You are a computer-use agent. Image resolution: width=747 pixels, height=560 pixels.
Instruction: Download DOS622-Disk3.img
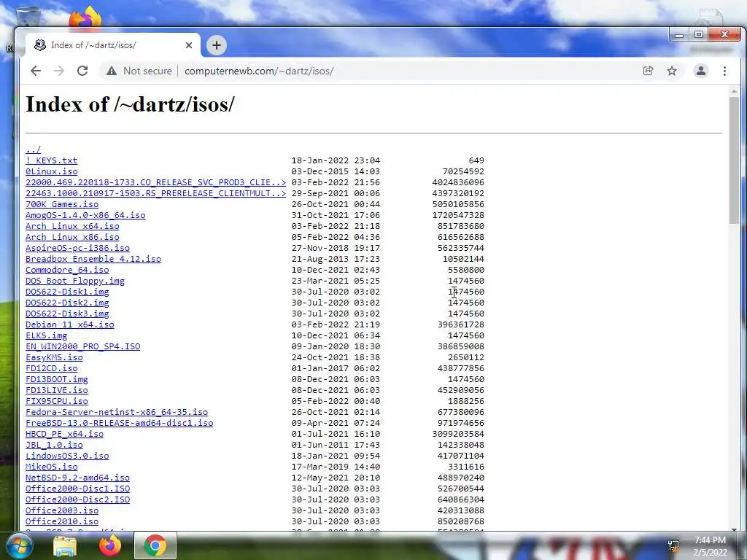coord(67,314)
